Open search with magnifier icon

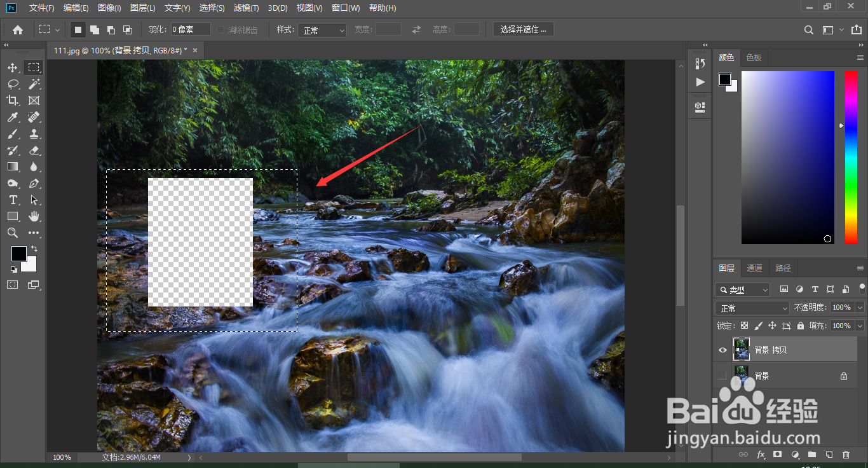pyautogui.click(x=808, y=30)
